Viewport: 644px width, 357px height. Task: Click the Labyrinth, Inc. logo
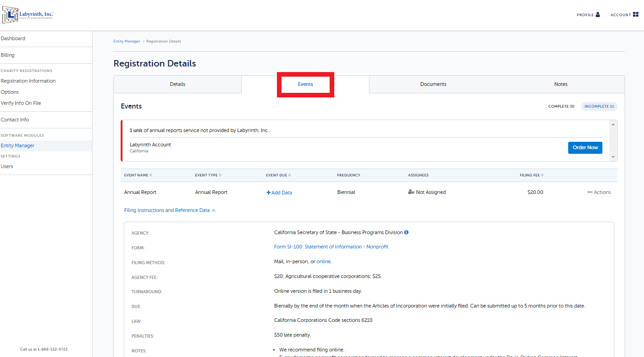click(28, 15)
